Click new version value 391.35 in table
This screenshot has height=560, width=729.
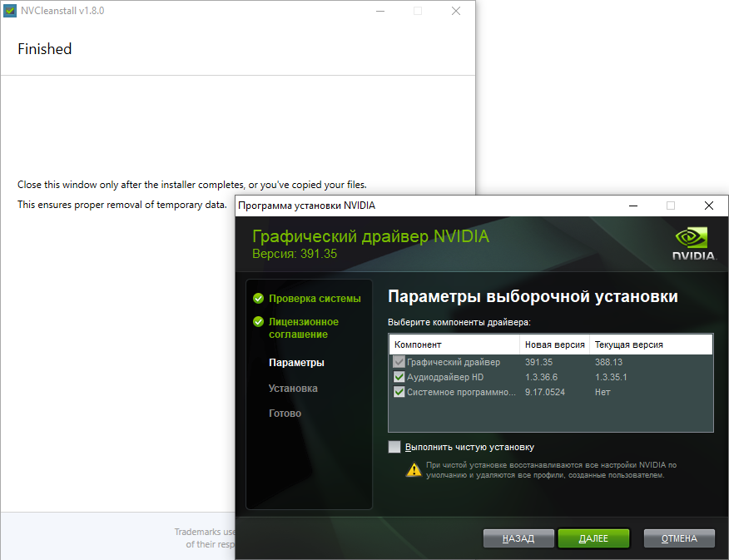pyautogui.click(x=539, y=362)
